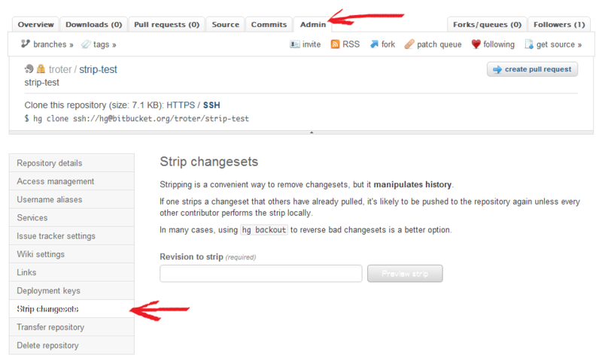
Task: Open Transfer repository in the sidebar
Action: click(71, 327)
